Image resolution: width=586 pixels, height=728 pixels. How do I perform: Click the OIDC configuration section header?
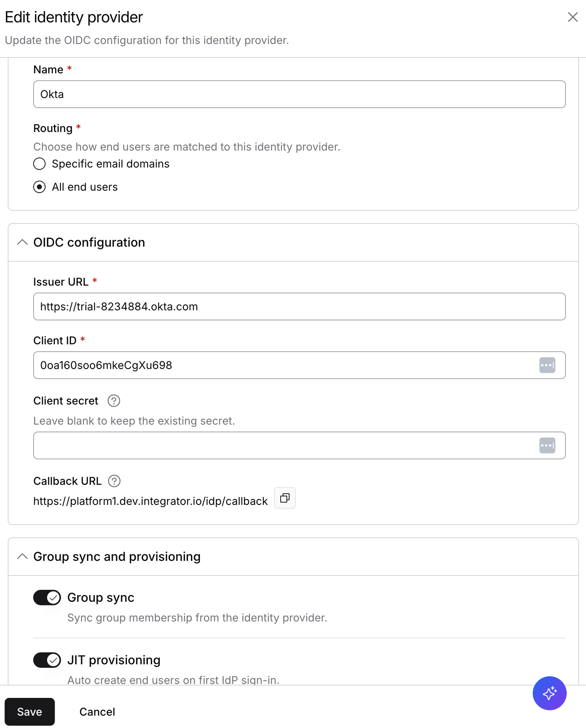pos(293,242)
